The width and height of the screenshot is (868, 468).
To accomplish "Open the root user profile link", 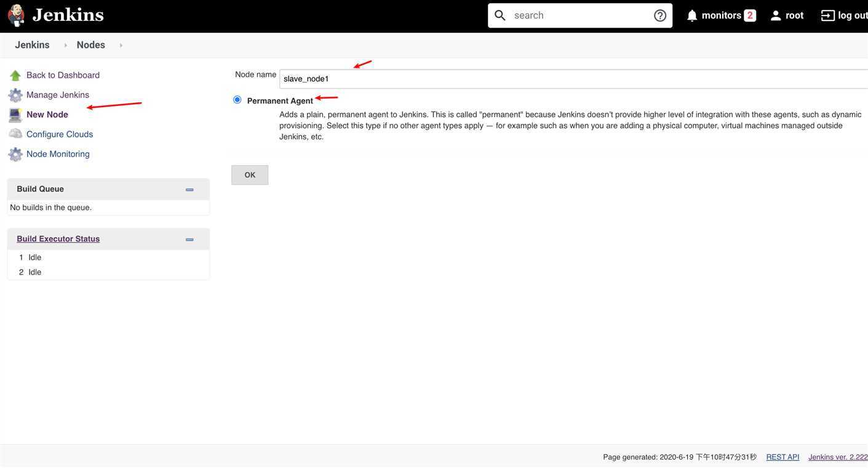I will [794, 15].
